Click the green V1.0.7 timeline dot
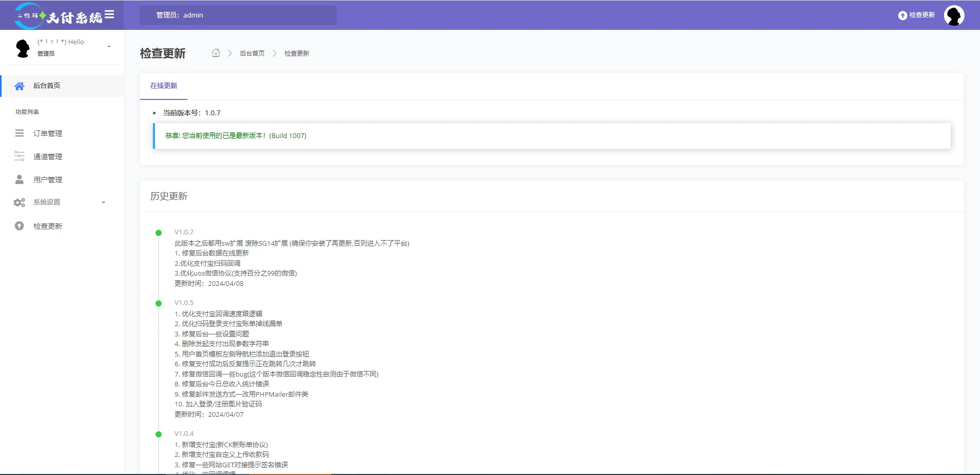 tap(158, 232)
